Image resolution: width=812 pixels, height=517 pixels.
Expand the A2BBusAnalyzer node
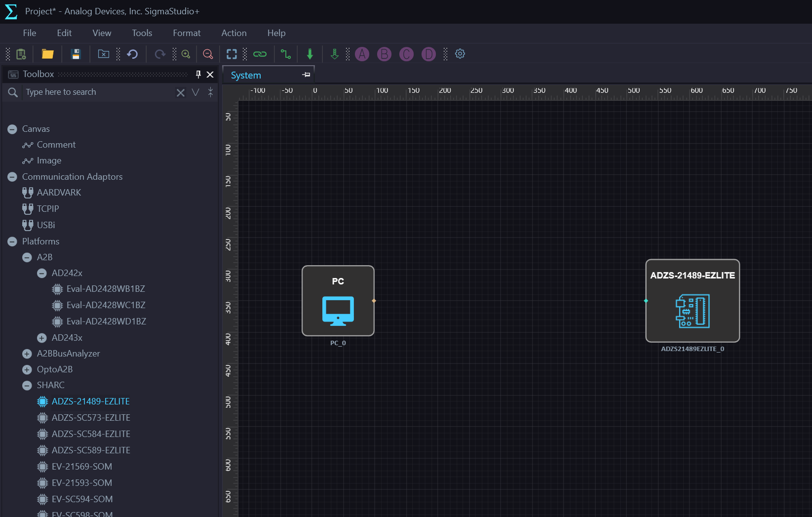click(27, 354)
